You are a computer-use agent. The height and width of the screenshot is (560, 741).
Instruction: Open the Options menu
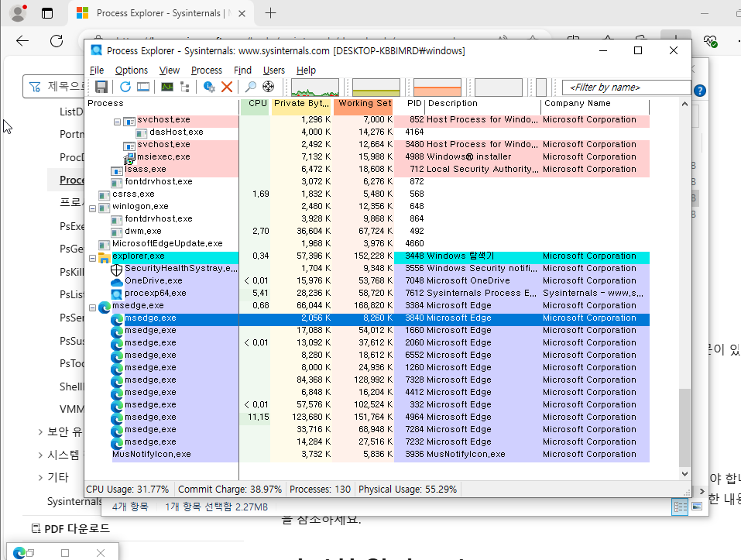[x=132, y=70]
